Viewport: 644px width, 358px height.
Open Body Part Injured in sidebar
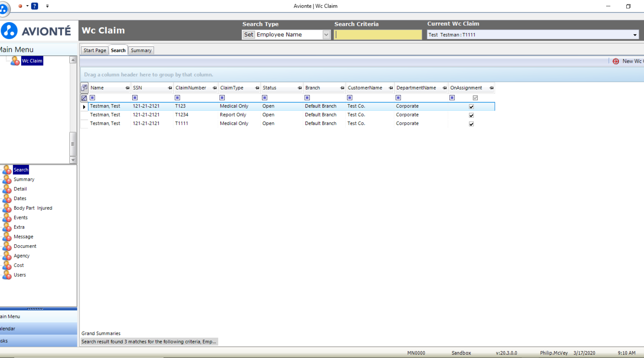pyautogui.click(x=33, y=208)
